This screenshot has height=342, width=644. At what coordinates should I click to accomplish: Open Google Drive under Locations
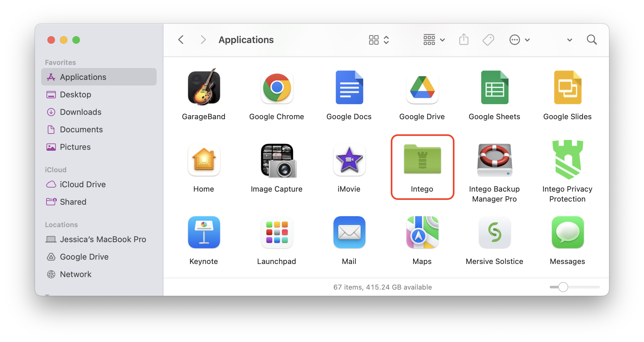(99, 256)
